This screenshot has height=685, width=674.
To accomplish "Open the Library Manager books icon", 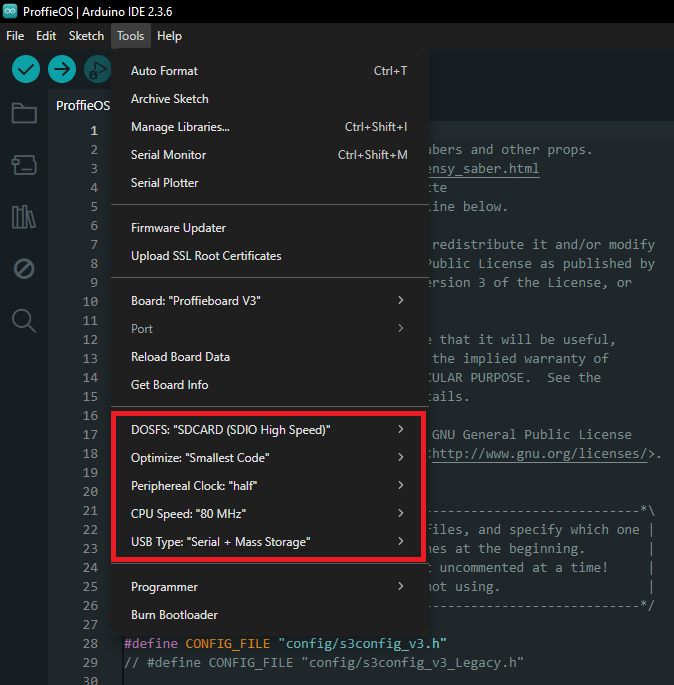I will pos(24,217).
